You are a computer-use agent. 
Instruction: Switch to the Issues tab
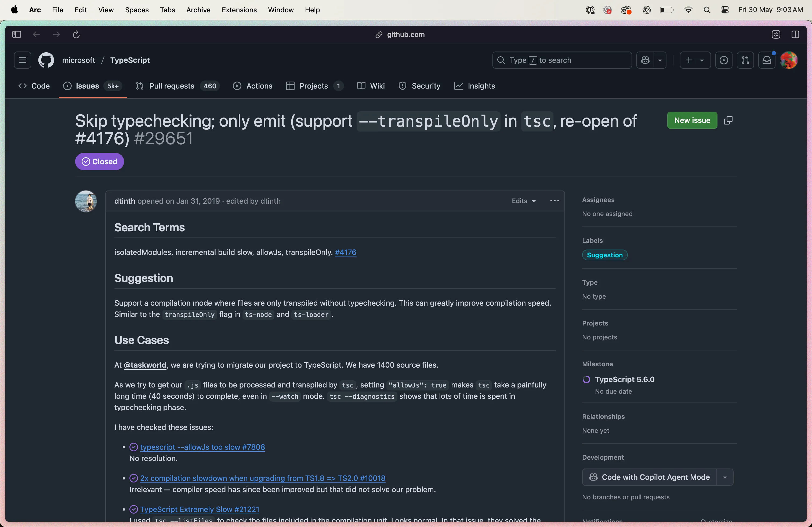(x=92, y=86)
